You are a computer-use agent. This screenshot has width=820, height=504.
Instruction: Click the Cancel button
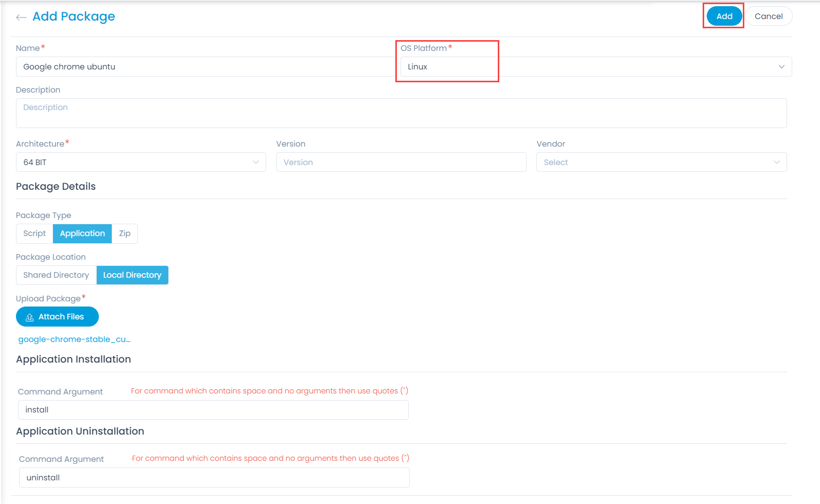click(x=768, y=16)
